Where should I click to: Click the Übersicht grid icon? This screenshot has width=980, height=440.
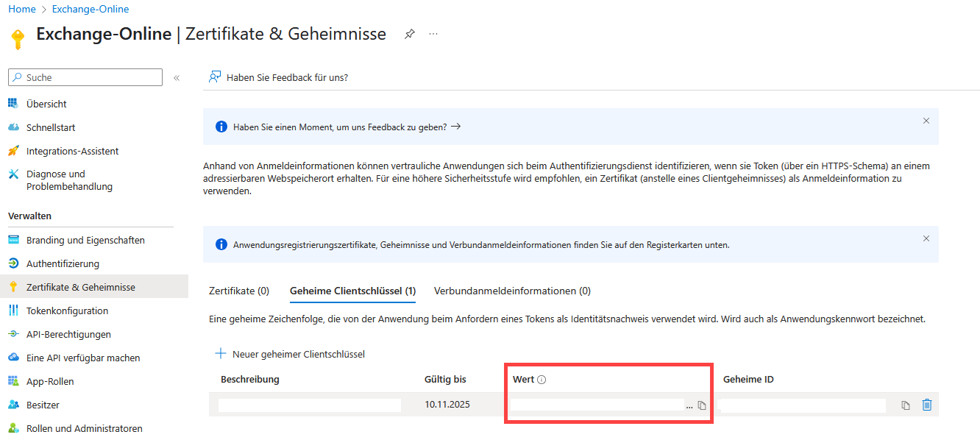13,104
